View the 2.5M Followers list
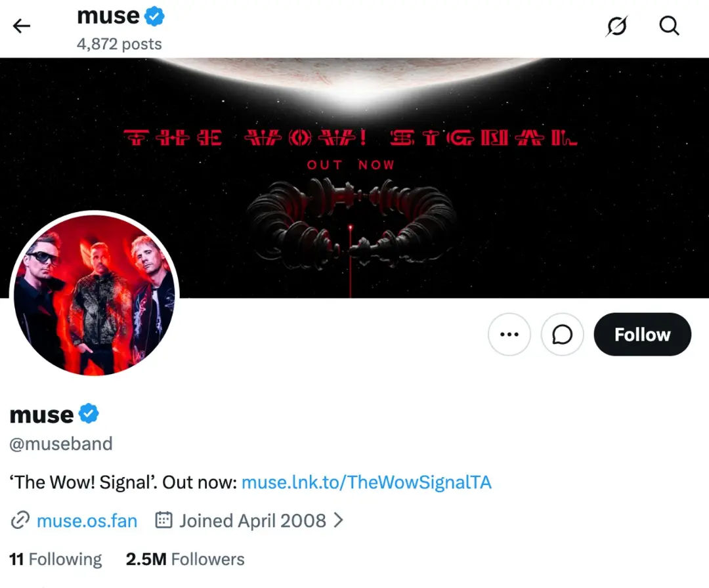 (185, 559)
